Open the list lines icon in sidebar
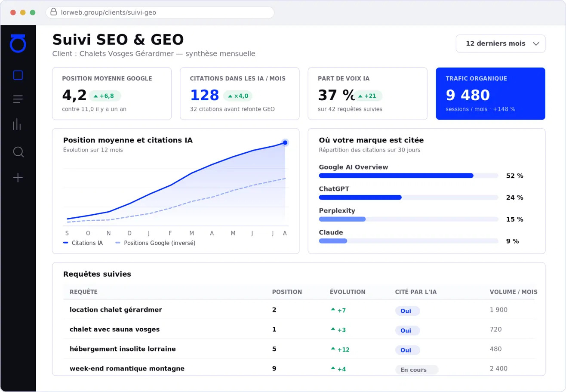 coord(18,99)
